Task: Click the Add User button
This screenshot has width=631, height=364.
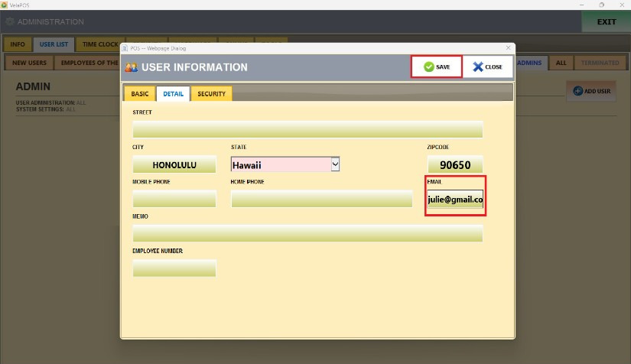Action: click(x=591, y=91)
